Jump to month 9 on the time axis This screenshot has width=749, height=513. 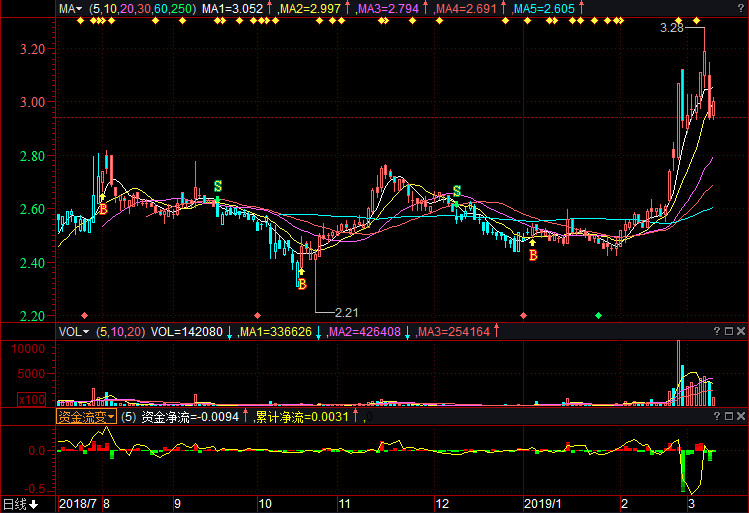tap(177, 503)
